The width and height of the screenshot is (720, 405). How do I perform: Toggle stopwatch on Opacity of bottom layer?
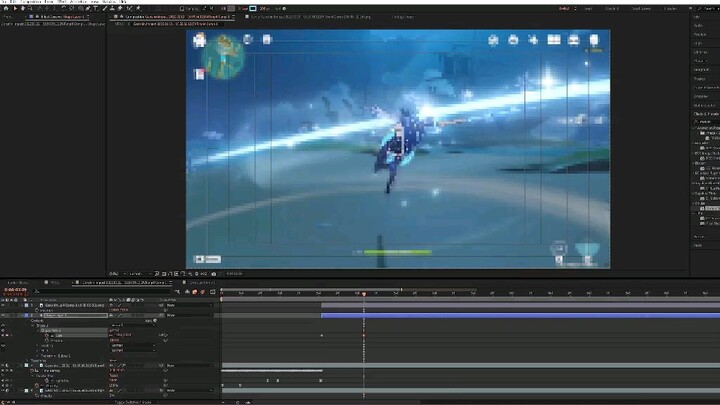pyautogui.click(x=37, y=395)
